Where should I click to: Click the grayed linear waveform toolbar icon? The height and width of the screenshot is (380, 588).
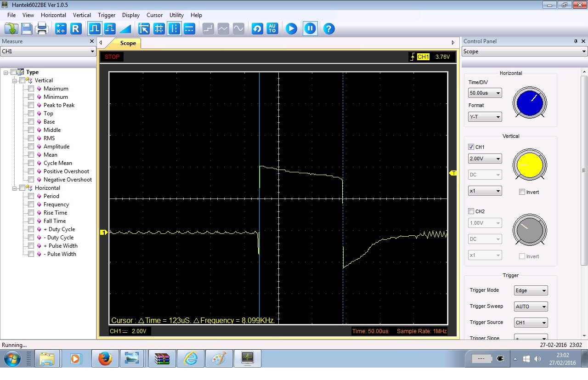tap(223, 28)
